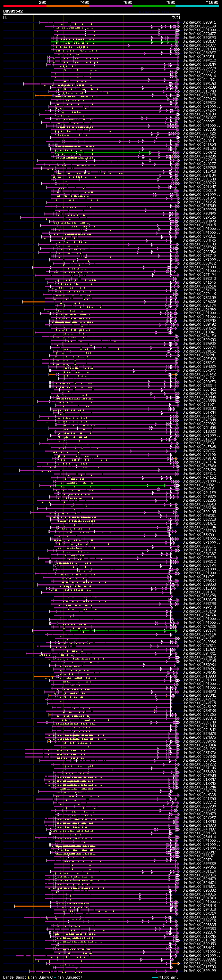The width and height of the screenshot is (222, 980).
Task: Select hit label UniRef100_B9PLD5
Action: (199, 512)
